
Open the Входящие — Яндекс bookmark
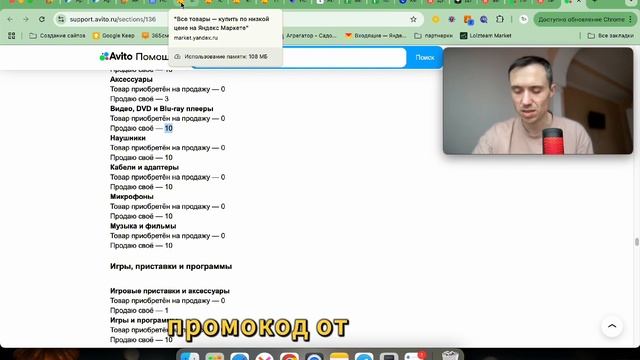pos(376,36)
